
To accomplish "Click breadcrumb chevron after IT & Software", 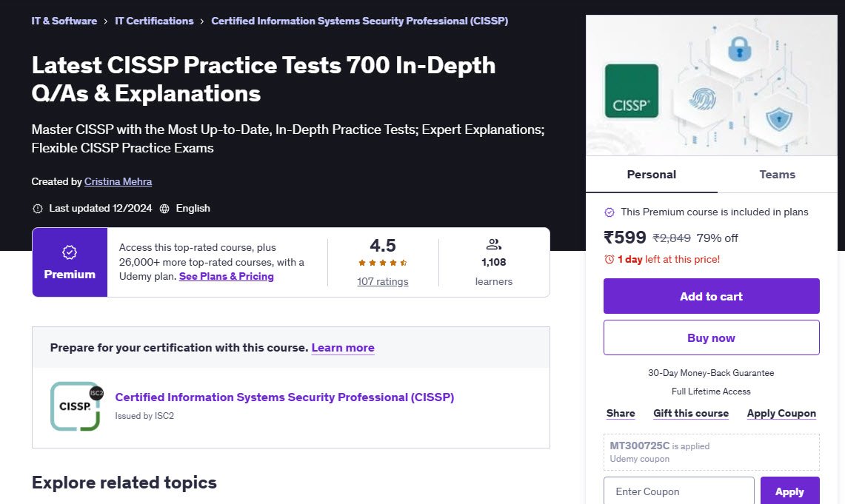I will click(106, 21).
